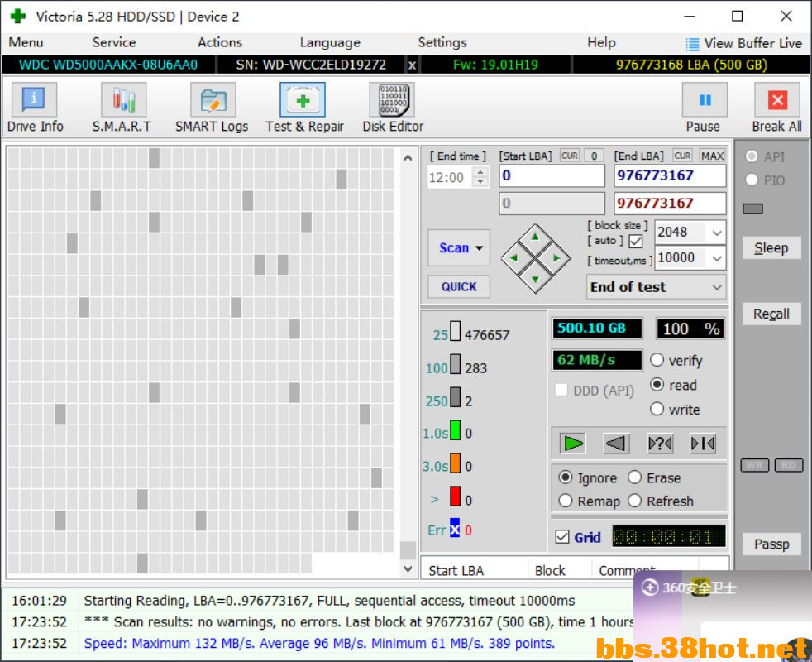Viewport: 812px width, 662px height.
Task: Open the Language menu
Action: tap(330, 42)
